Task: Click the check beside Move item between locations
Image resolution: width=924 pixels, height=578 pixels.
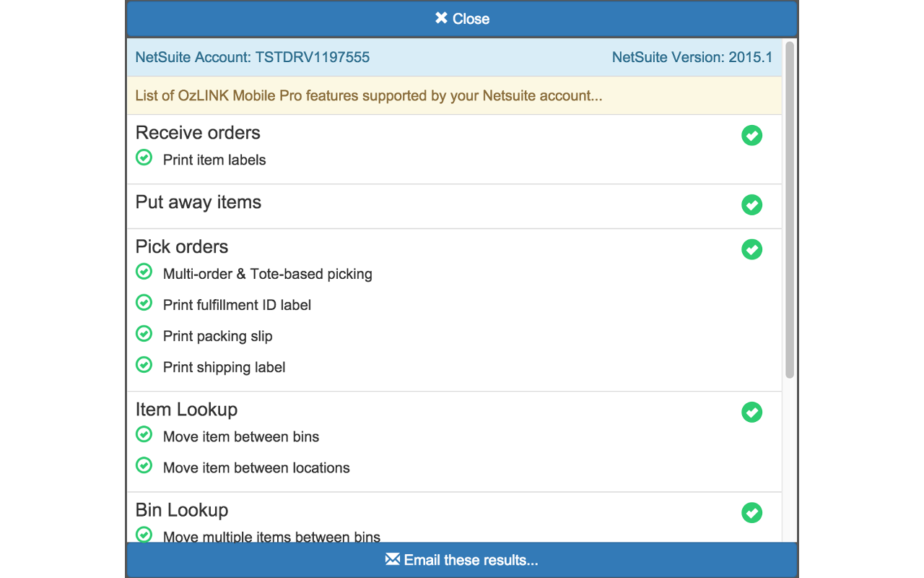Action: pyautogui.click(x=144, y=465)
